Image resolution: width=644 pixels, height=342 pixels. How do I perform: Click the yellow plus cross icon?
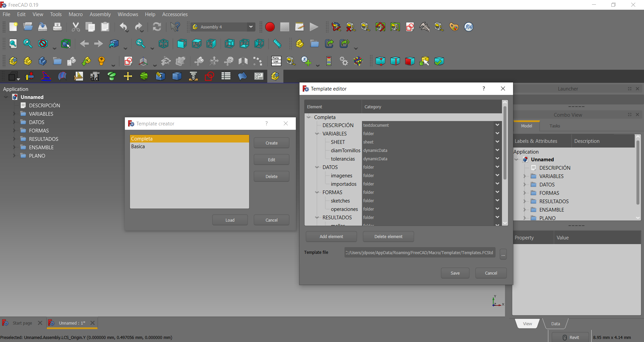tap(128, 76)
